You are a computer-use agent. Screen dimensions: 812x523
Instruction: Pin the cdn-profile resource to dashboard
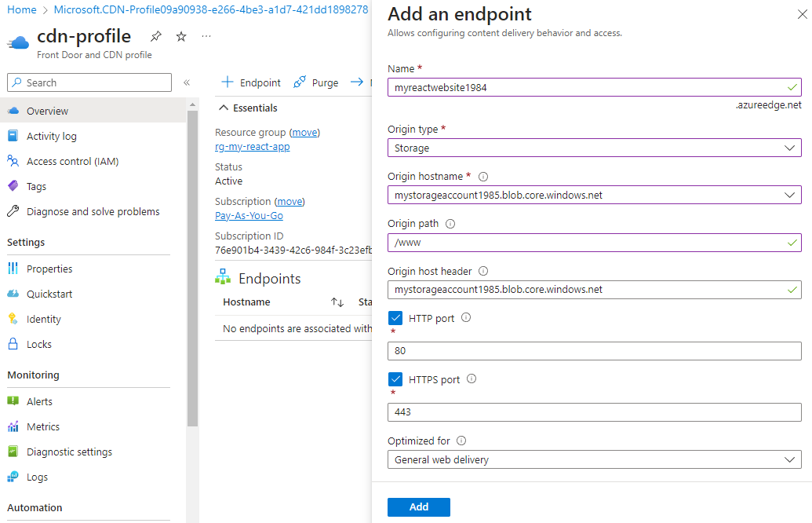(156, 36)
